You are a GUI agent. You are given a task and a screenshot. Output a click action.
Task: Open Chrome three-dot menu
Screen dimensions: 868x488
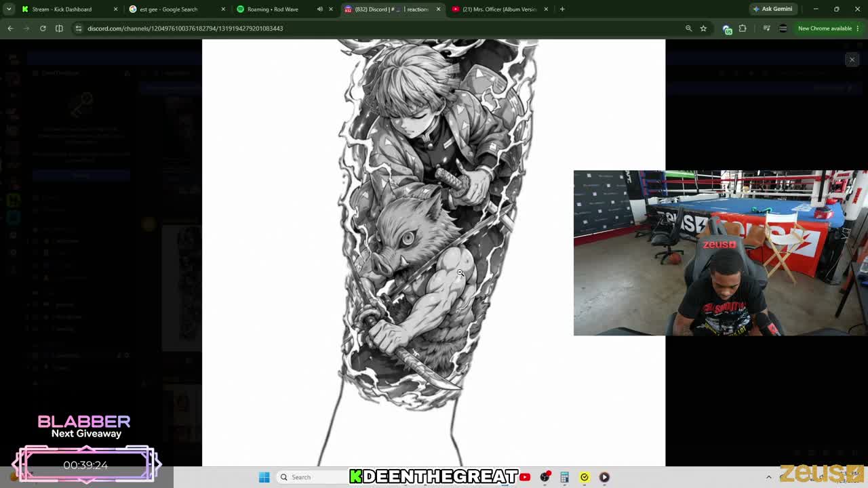coord(859,28)
